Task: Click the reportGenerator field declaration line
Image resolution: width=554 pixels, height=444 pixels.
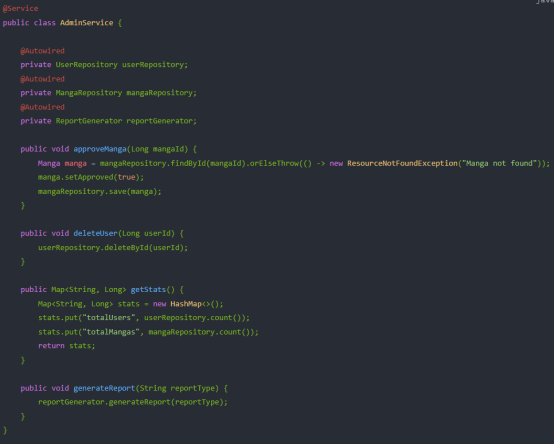Action: [x=108, y=121]
